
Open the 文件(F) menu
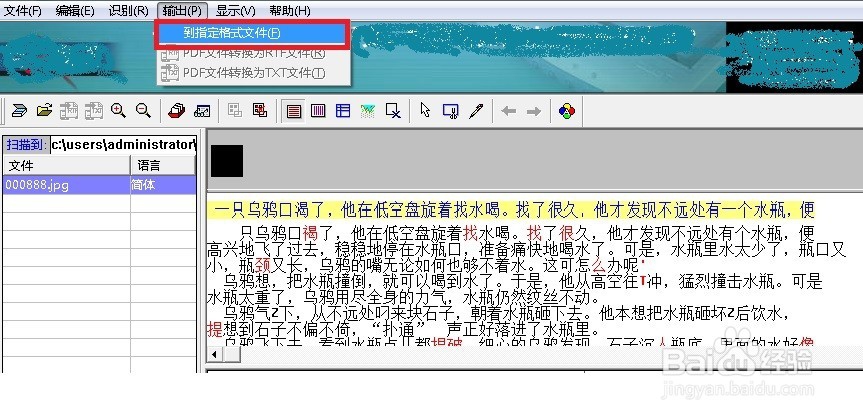point(23,10)
